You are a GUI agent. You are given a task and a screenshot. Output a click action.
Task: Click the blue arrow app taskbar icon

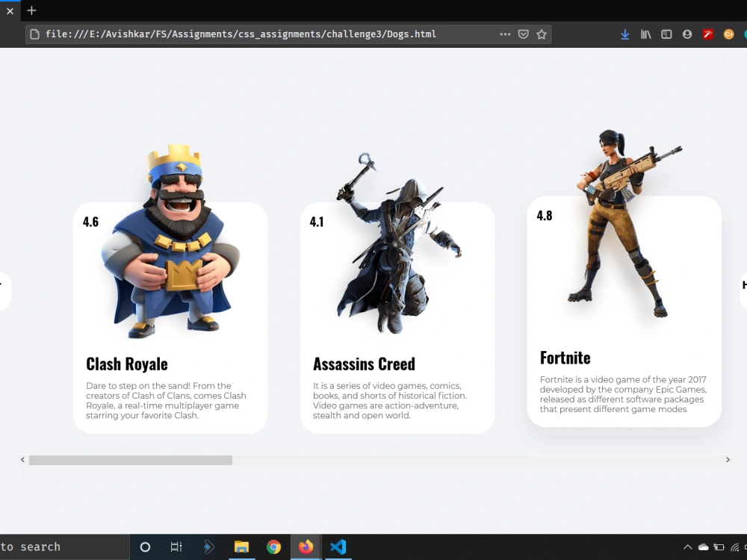click(x=208, y=547)
